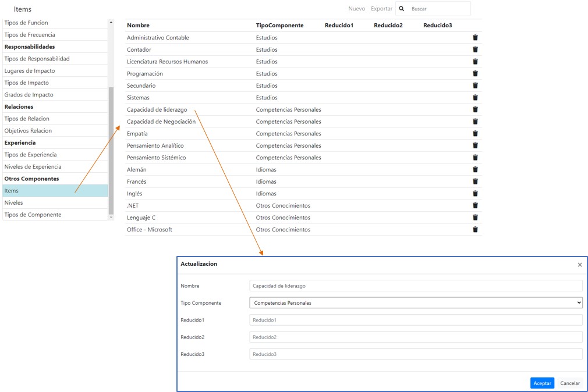This screenshot has width=588, height=392.
Task: Click Nuevo to create an item
Action: click(356, 9)
